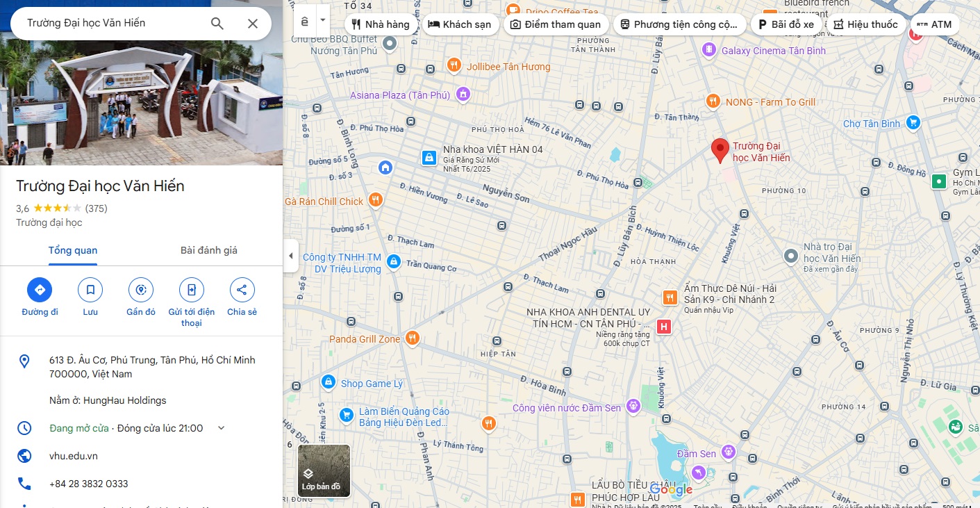This screenshot has width=980, height=508.
Task: Click the red Trường Đại học Văn Hiến pin
Action: pos(720,150)
